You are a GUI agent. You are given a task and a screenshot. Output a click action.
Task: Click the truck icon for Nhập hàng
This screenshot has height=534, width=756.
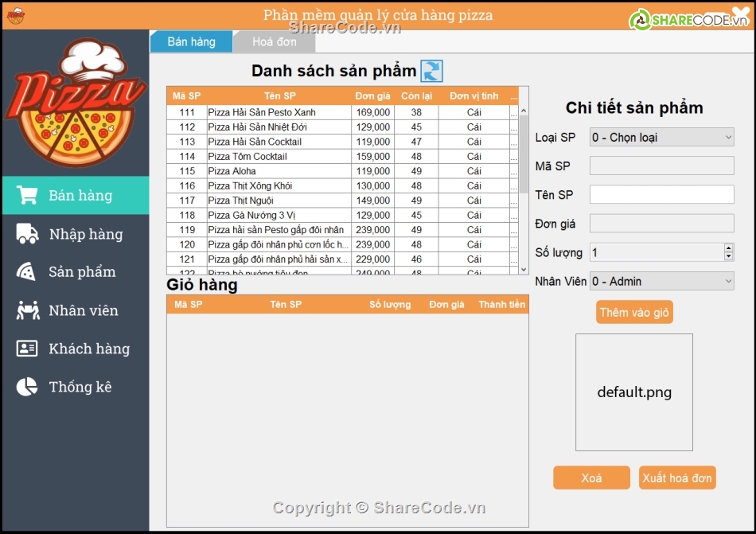tap(27, 234)
